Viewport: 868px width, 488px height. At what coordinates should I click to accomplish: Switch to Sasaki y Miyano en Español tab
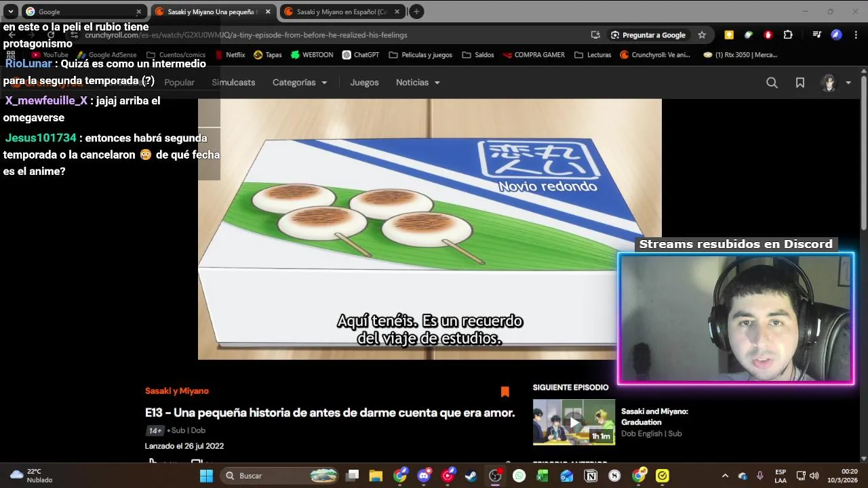341,12
